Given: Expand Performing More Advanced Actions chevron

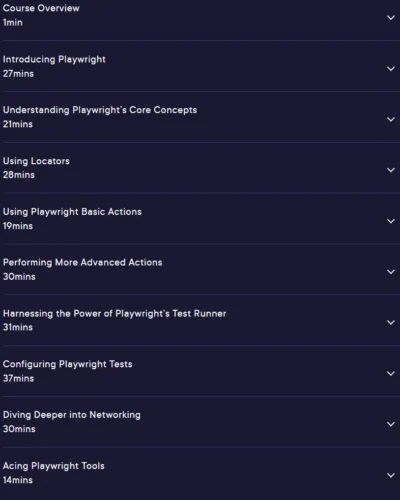Looking at the screenshot, I should click(391, 272).
